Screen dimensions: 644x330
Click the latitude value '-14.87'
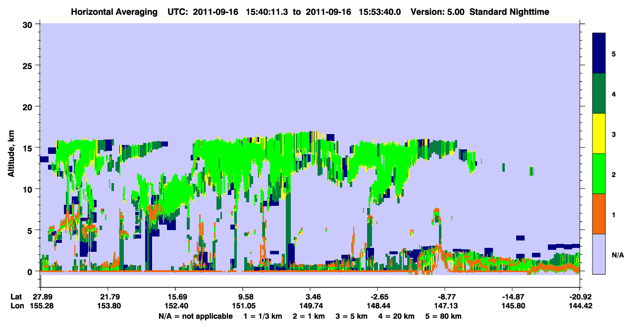tap(512, 297)
